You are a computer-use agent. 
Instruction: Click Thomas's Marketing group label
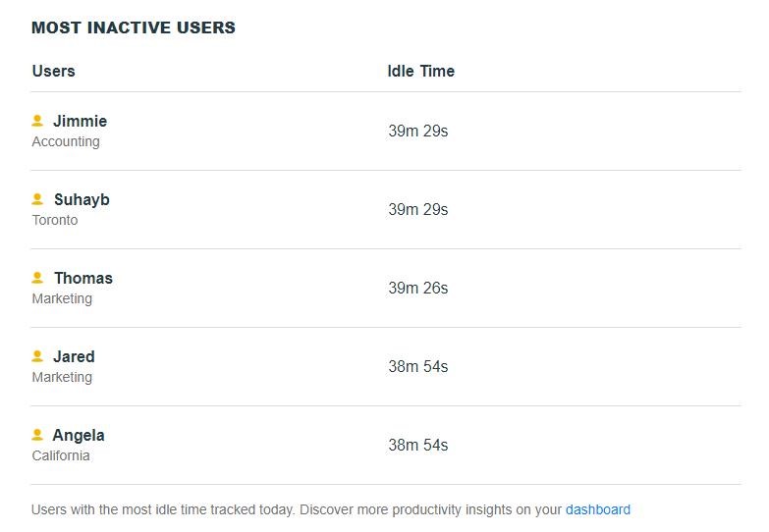[x=62, y=298]
